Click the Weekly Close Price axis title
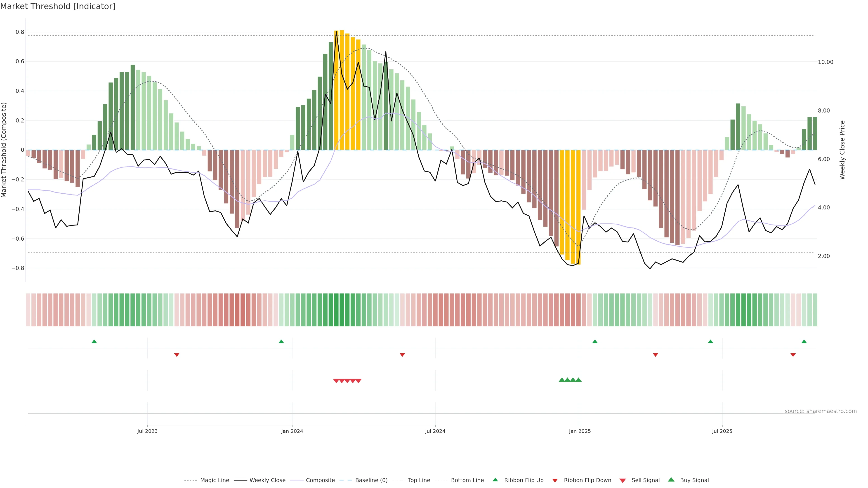 pyautogui.click(x=842, y=150)
